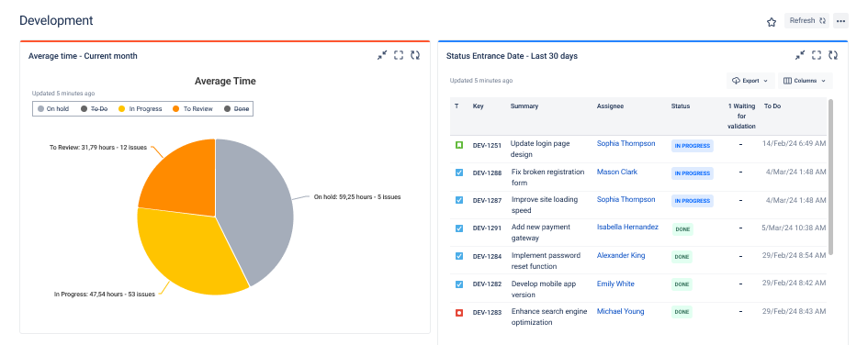The image size is (868, 345).
Task: Click the orange To Review pie slice
Action: 185,177
